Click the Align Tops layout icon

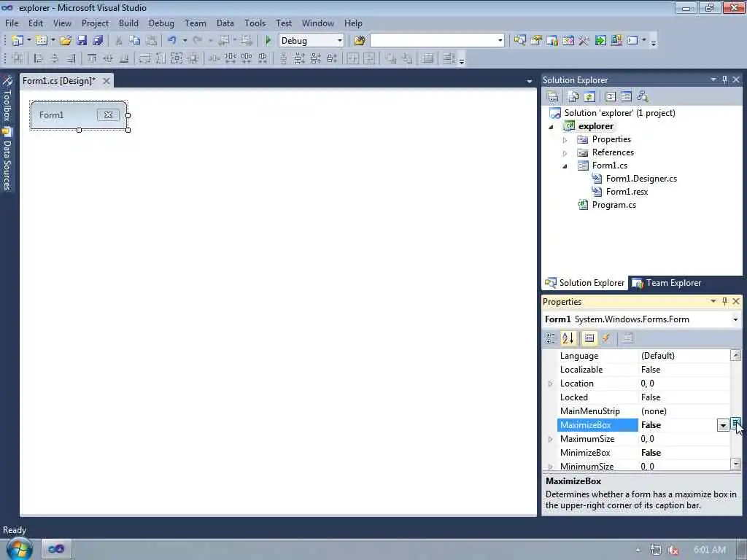tap(92, 58)
